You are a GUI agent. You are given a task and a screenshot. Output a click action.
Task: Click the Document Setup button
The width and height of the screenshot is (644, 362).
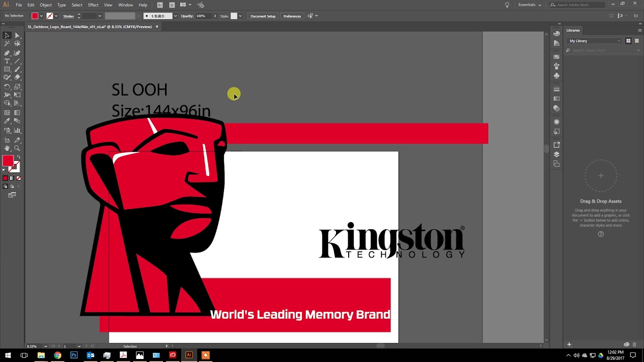[263, 16]
